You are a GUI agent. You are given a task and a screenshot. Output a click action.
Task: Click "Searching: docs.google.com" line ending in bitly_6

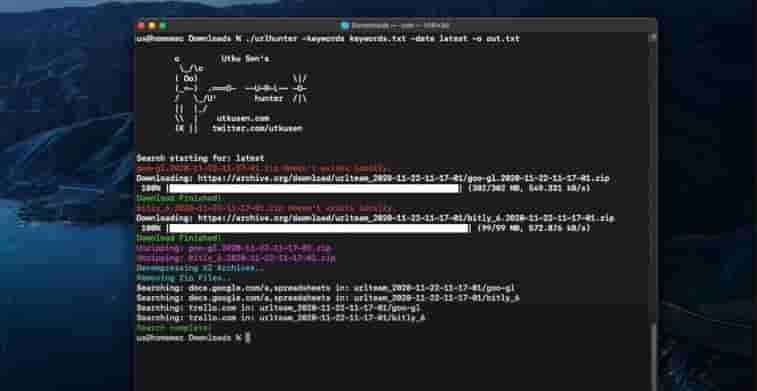tap(328, 298)
